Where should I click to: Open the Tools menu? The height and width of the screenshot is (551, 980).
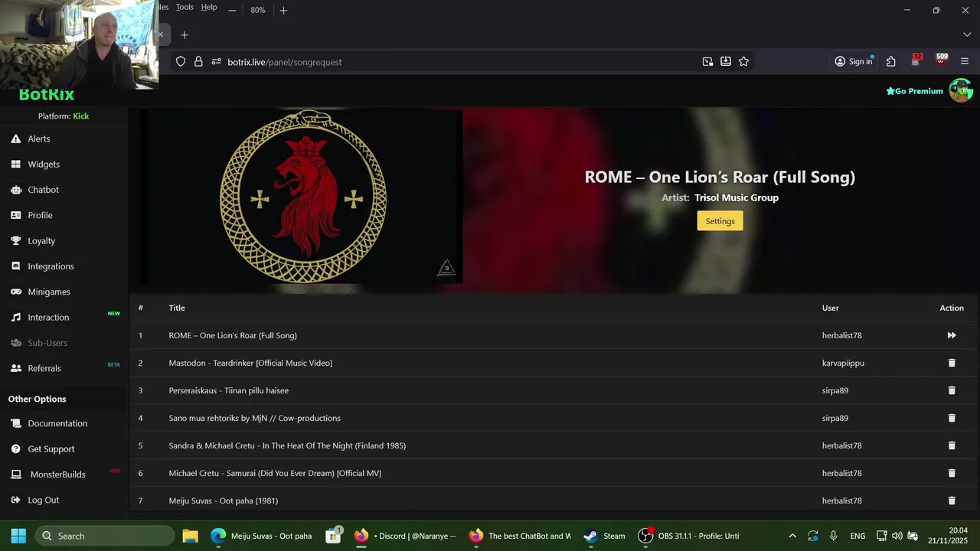click(x=185, y=7)
